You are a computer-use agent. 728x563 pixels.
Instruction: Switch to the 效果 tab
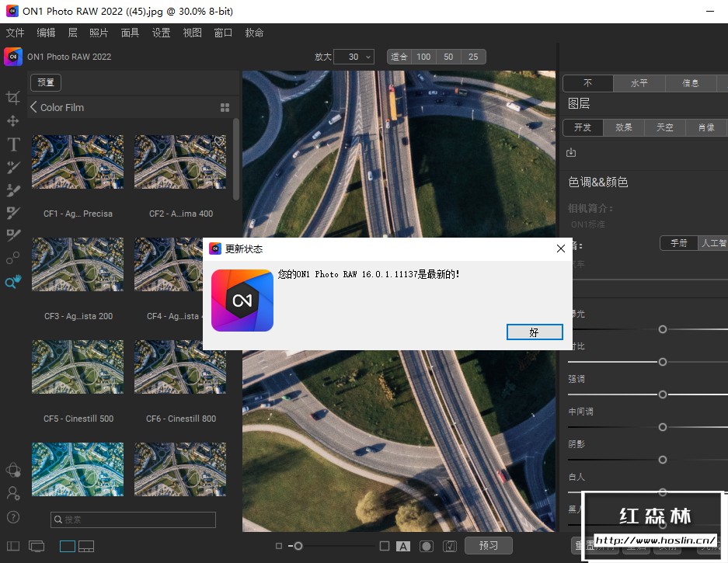(x=623, y=127)
